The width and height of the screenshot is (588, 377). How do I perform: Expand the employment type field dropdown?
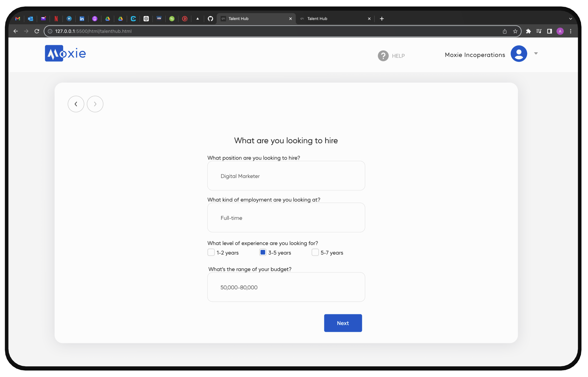coord(286,218)
